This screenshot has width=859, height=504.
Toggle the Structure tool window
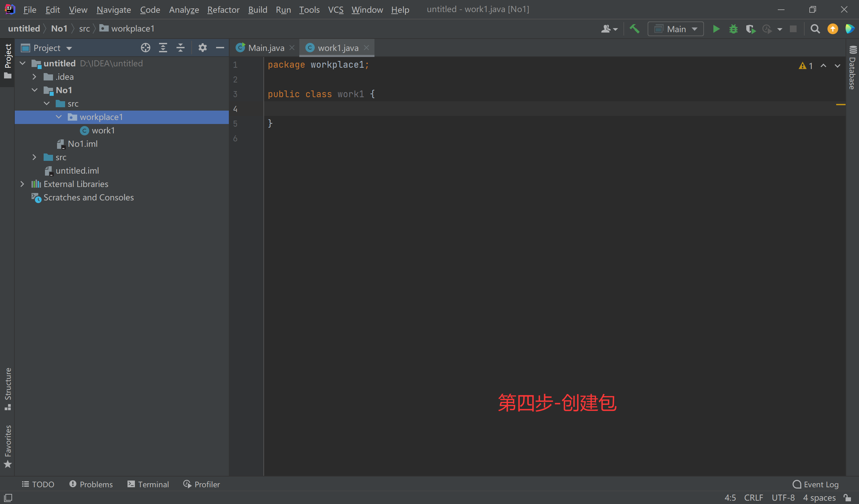click(7, 388)
